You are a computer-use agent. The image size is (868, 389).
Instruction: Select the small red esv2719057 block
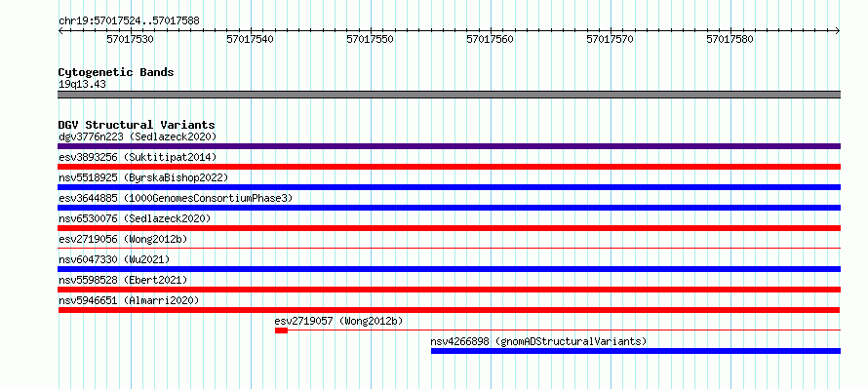[x=281, y=331]
